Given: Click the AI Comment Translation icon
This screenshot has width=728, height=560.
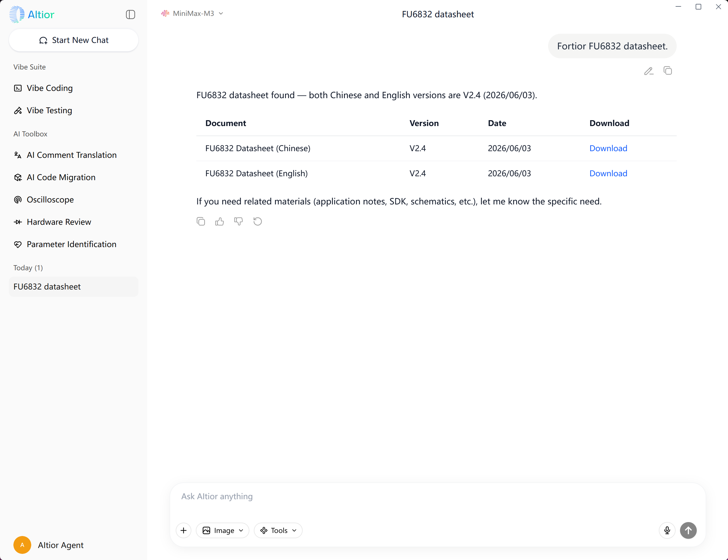Looking at the screenshot, I should [x=18, y=155].
